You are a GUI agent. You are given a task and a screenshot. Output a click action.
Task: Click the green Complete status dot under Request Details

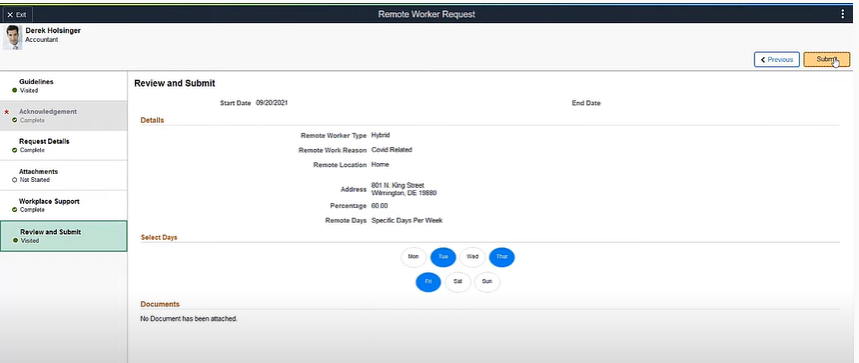[x=14, y=150]
